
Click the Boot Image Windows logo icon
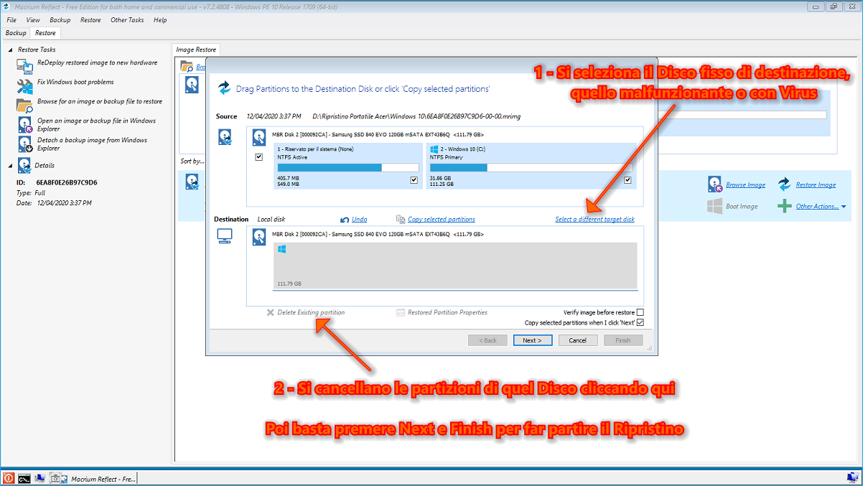[714, 206]
